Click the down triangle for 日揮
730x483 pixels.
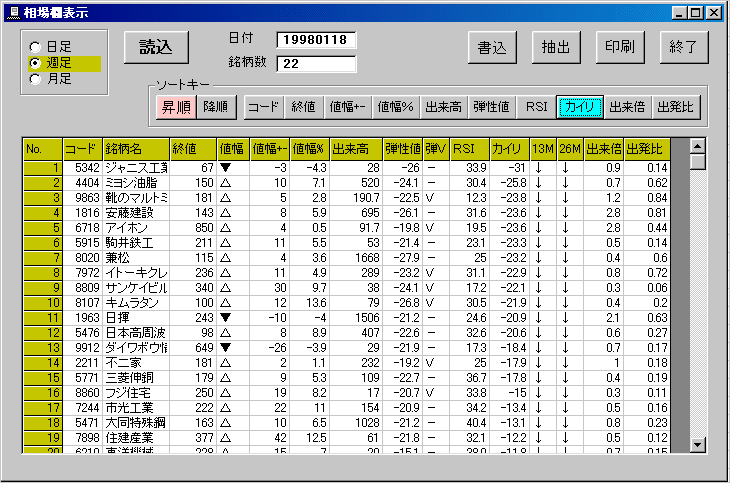(x=226, y=318)
